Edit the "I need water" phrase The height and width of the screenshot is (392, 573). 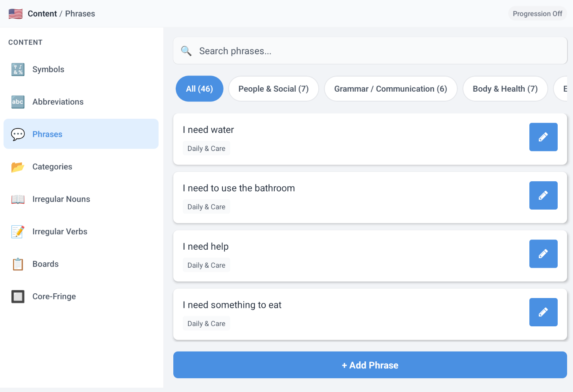point(543,137)
